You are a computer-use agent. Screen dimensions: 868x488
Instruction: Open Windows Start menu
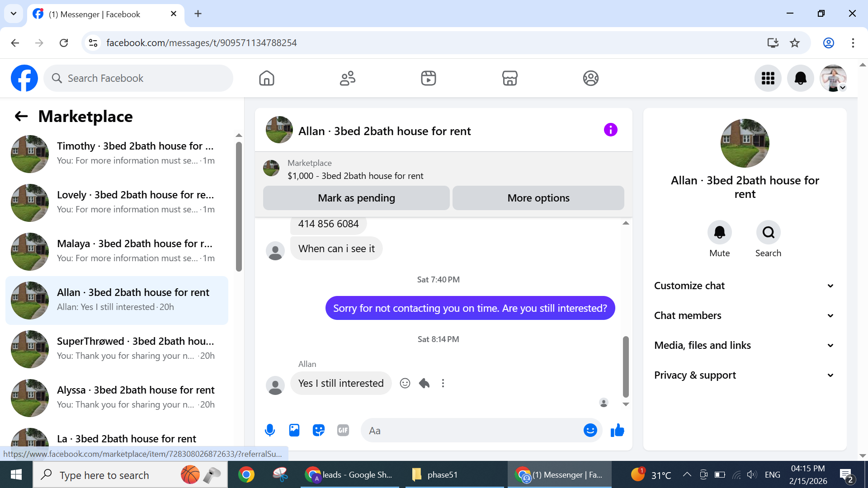pos(16,474)
